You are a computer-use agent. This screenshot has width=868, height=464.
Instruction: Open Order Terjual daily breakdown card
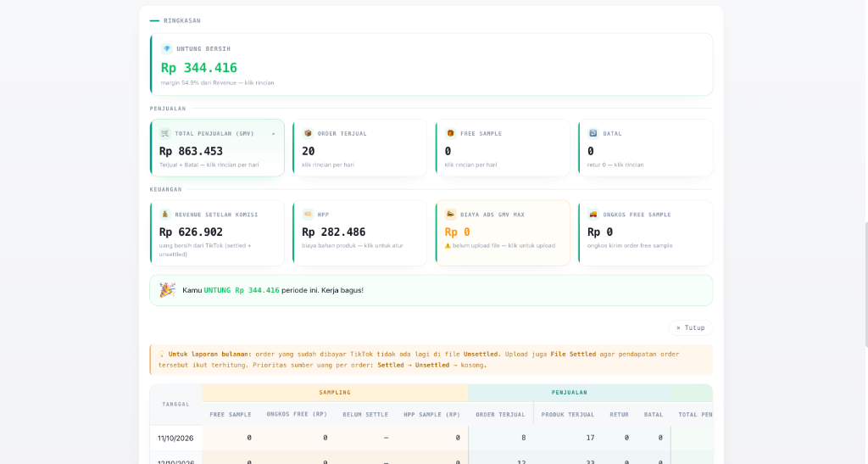[359, 148]
